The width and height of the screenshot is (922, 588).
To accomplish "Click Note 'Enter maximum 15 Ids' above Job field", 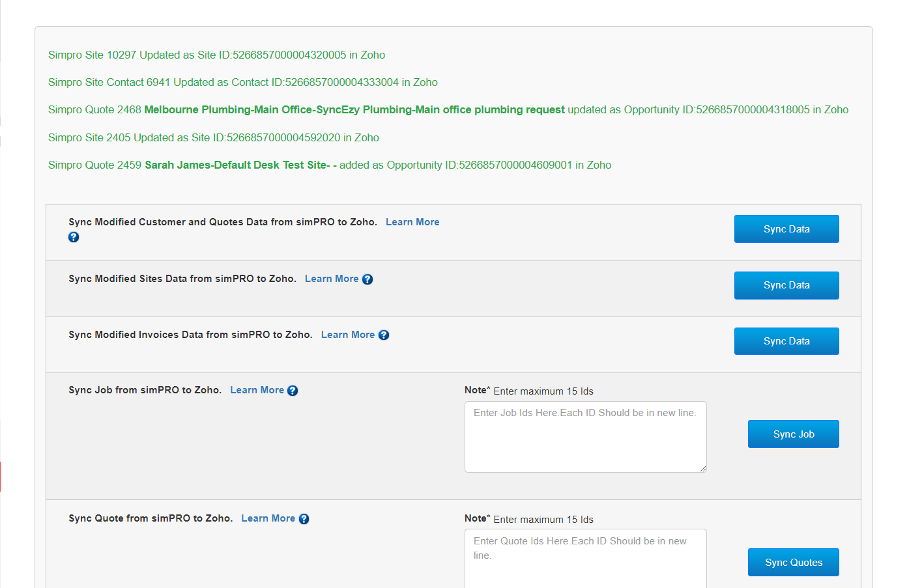I will pyautogui.click(x=529, y=391).
